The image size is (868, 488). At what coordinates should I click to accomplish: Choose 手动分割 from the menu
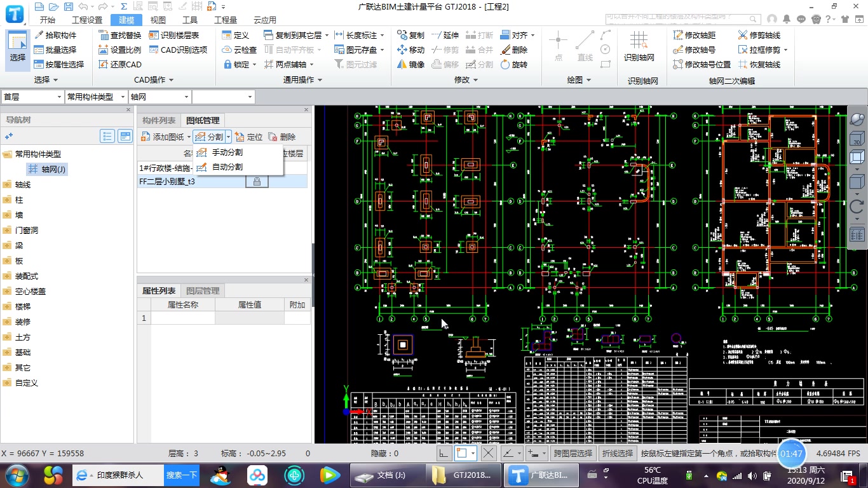pos(227,152)
